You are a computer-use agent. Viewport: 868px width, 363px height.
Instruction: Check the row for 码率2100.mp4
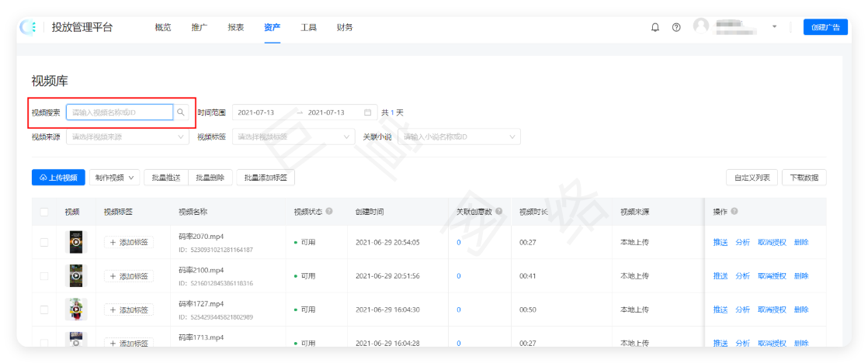point(44,275)
